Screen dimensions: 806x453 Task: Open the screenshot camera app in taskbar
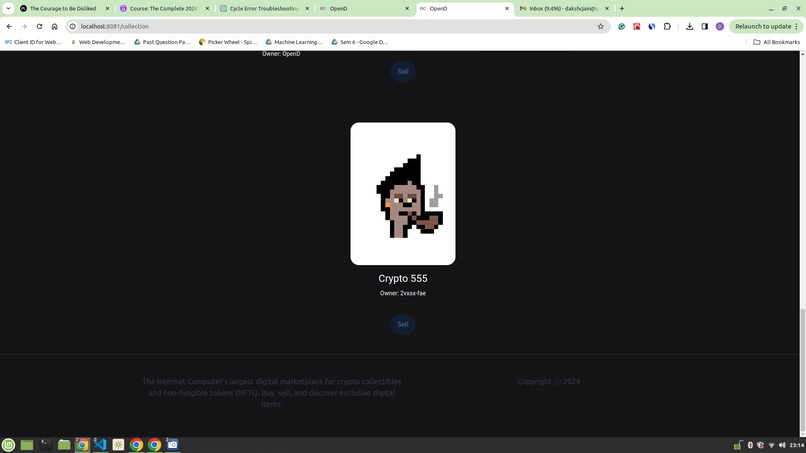pos(172,445)
